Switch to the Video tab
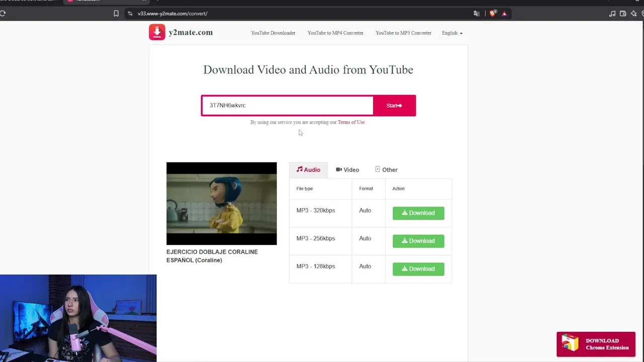 point(348,170)
